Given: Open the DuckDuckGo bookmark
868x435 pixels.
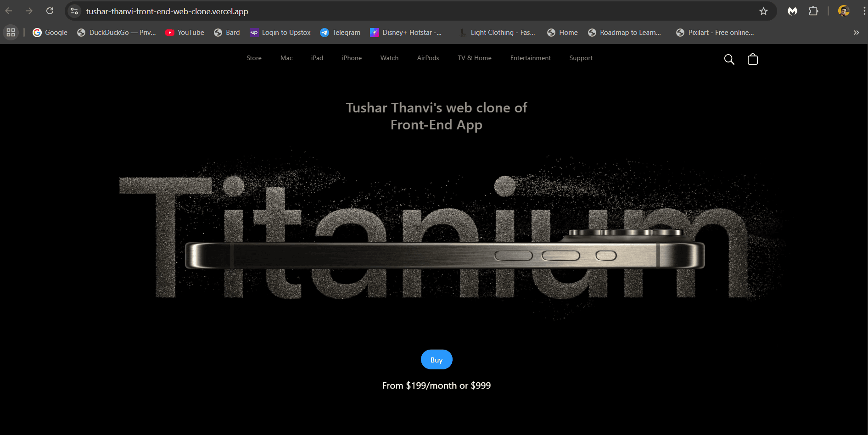Looking at the screenshot, I should (117, 33).
